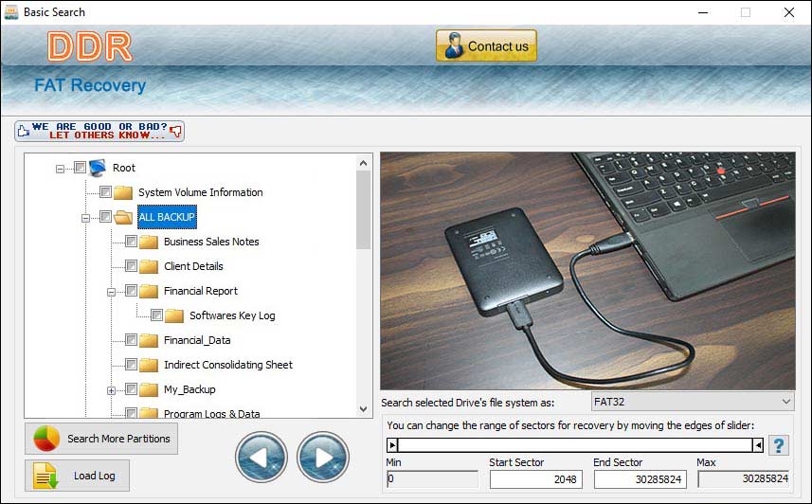Check the Indirect Consolidating Sheet checkbox
The image size is (812, 504).
(131, 364)
